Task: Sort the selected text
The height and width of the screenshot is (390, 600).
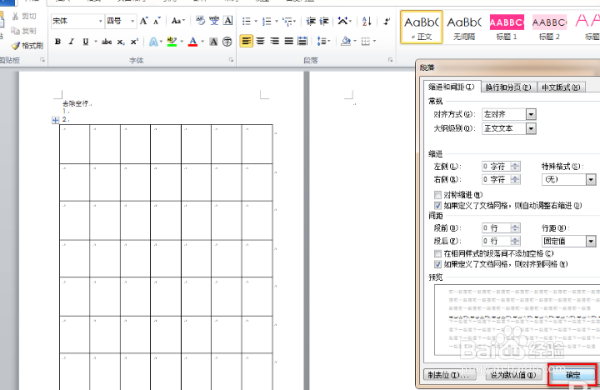Action: (x=367, y=21)
